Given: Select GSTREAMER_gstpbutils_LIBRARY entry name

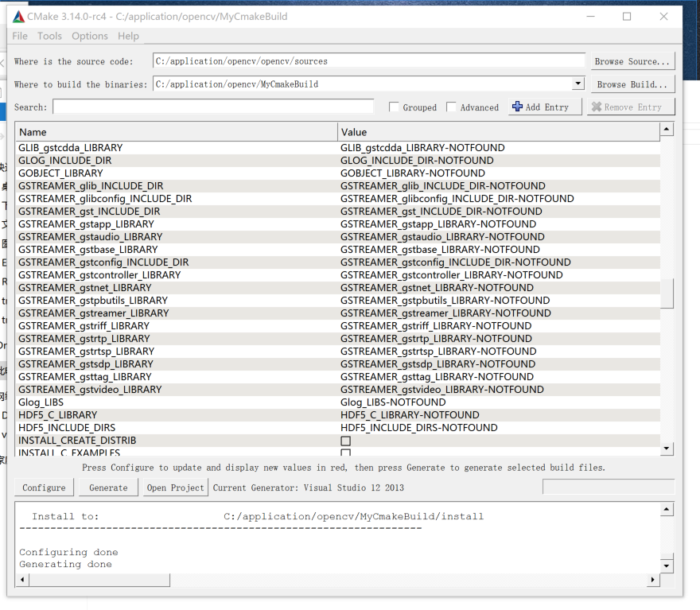Looking at the screenshot, I should pyautogui.click(x=93, y=301).
